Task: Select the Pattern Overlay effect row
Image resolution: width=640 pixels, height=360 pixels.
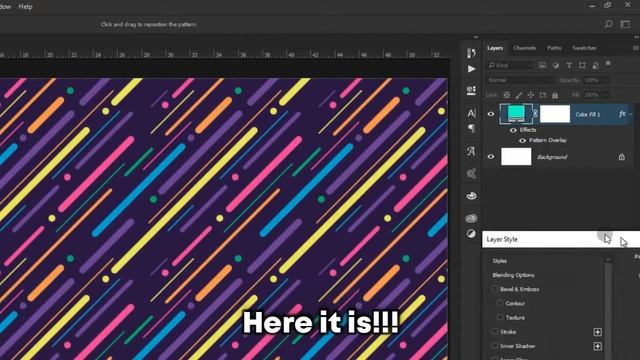Action: (x=548, y=140)
